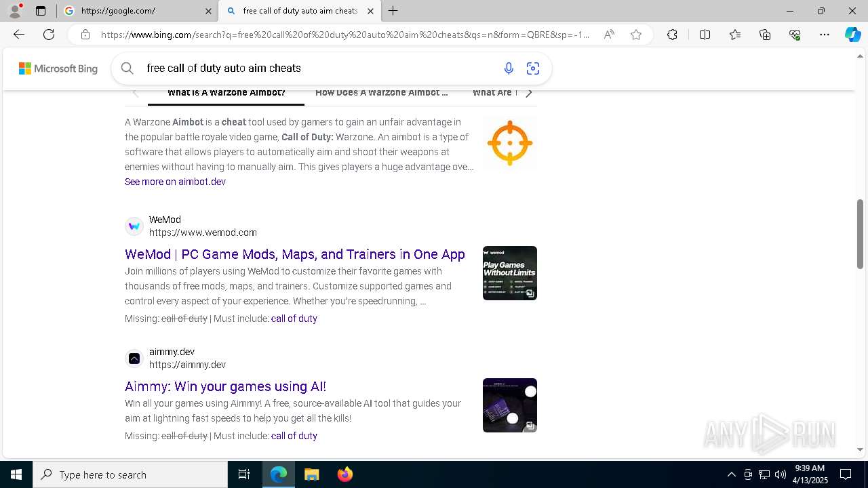The width and height of the screenshot is (868, 488).
Task: Open the Favorites list
Action: 735,35
